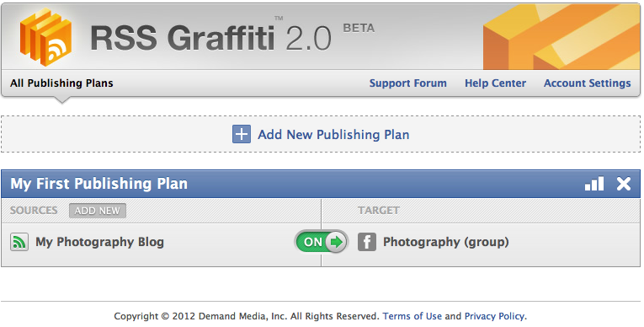The width and height of the screenshot is (644, 327).
Task: Open statistics bar chart icon for publishing plan
Action: pyautogui.click(x=594, y=184)
